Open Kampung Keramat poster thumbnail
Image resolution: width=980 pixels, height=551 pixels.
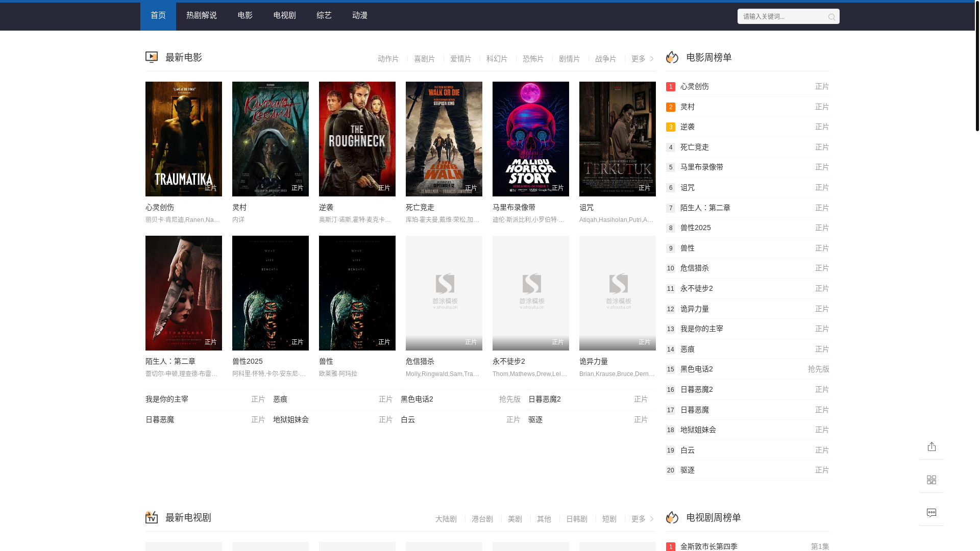pyautogui.click(x=271, y=139)
